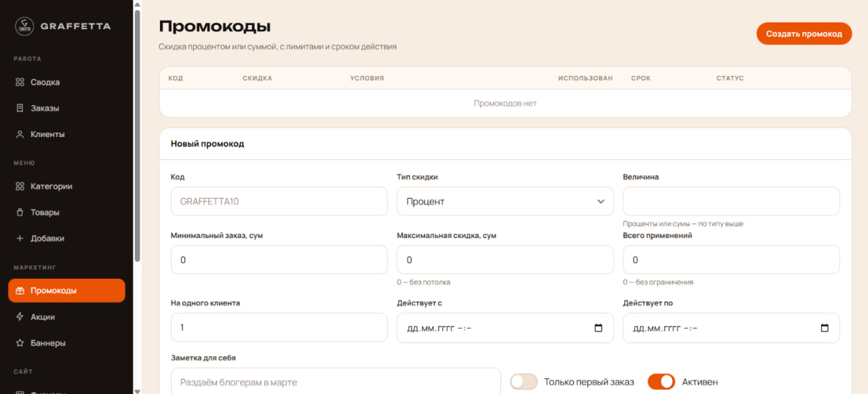The width and height of the screenshot is (868, 394).
Task: Disable the Активен toggle switch
Action: tap(661, 382)
